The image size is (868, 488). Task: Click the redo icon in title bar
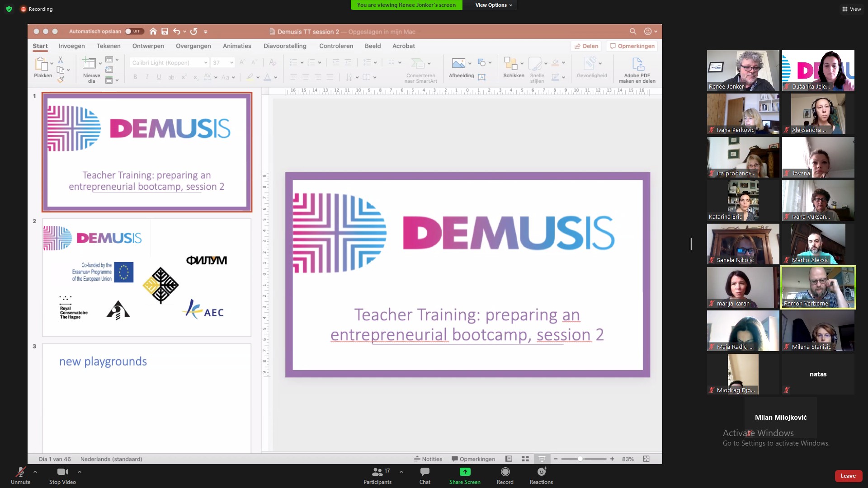[x=194, y=31]
